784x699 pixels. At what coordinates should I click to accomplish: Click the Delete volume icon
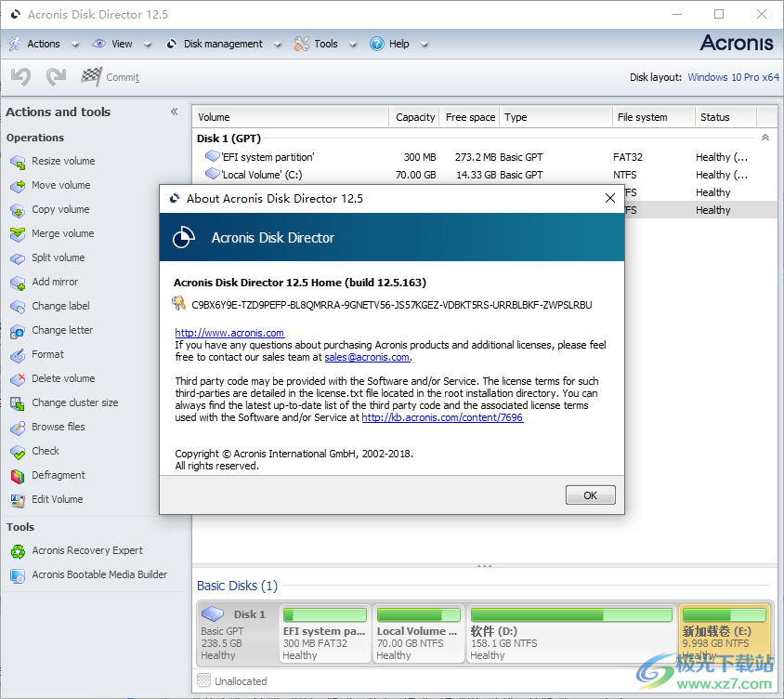coord(18,379)
